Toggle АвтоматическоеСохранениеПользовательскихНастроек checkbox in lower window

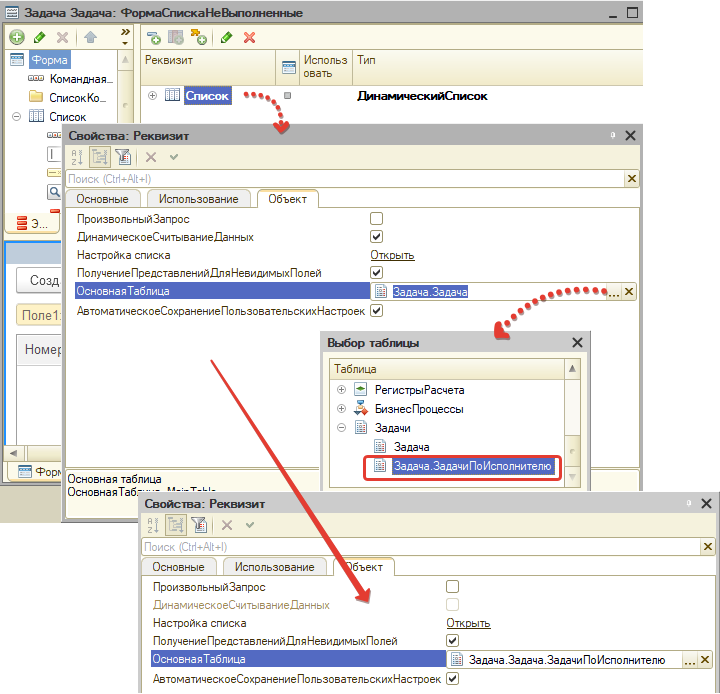point(452,678)
